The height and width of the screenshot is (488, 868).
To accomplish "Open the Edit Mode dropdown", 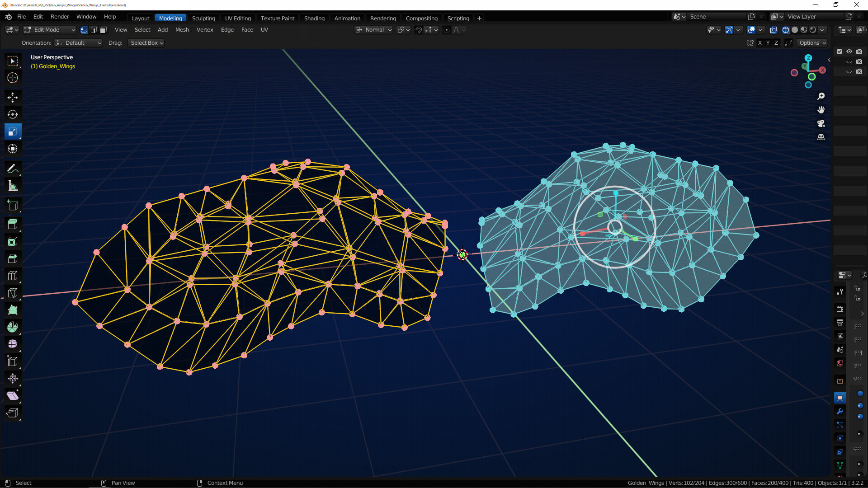I will point(50,30).
